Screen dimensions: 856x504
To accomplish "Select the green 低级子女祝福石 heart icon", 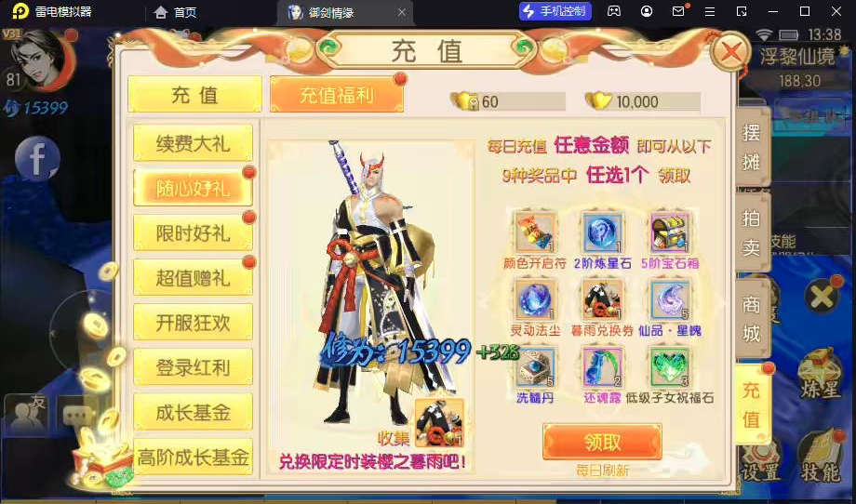I will [x=670, y=367].
